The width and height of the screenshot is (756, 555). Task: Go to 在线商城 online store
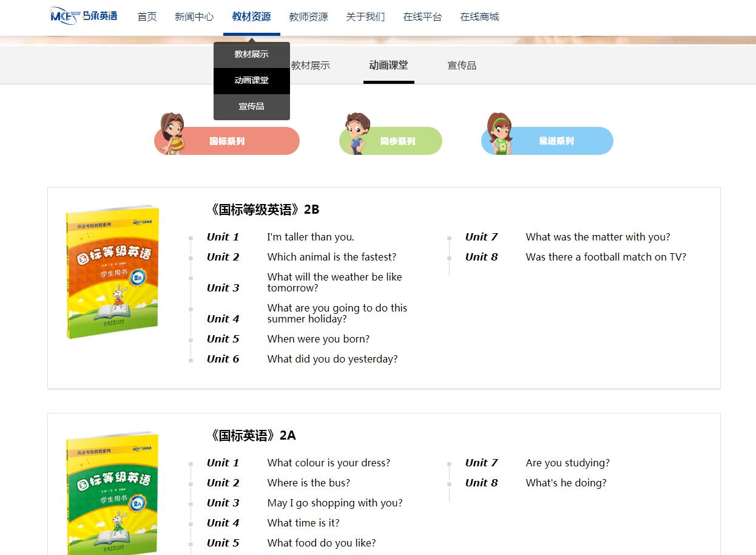[479, 17]
